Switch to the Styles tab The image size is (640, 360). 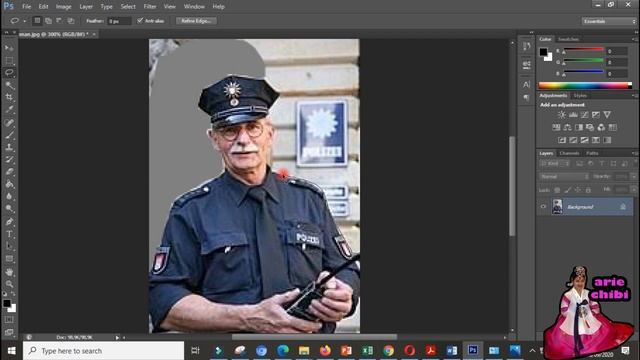(580, 96)
